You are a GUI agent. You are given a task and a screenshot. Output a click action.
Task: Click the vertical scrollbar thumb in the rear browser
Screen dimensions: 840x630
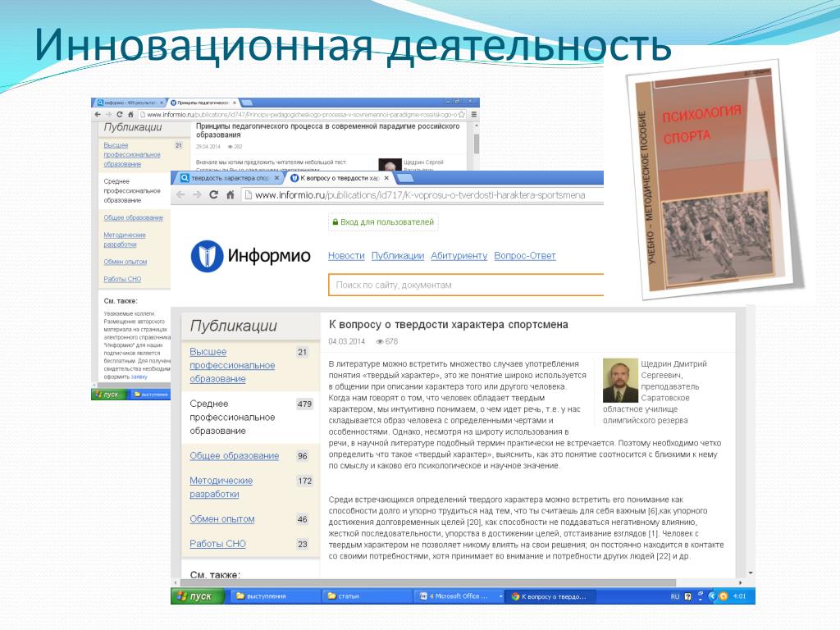point(476,144)
